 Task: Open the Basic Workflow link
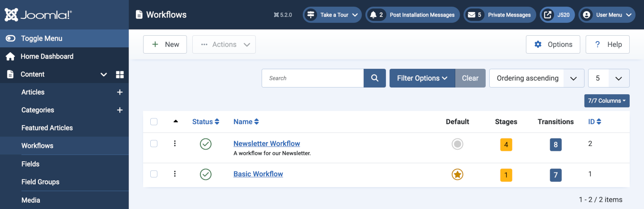(258, 174)
